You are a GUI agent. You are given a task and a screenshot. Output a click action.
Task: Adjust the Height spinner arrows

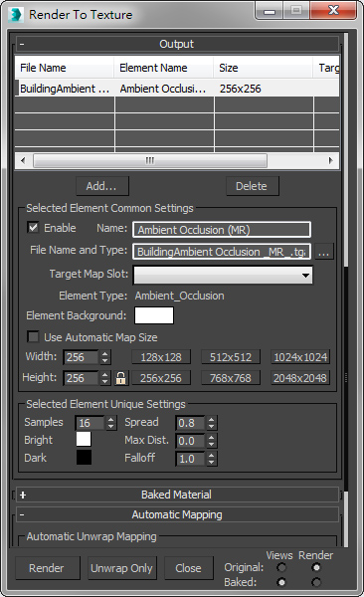pos(105,378)
